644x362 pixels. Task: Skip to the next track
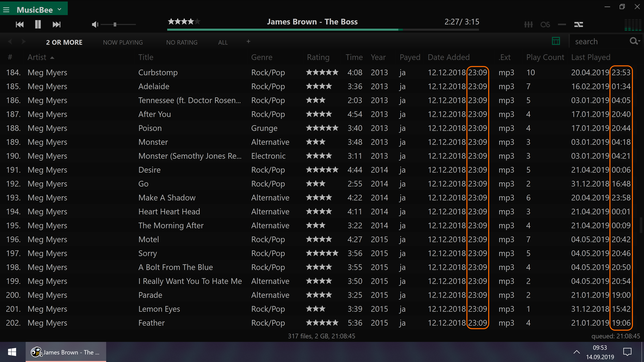tap(57, 24)
